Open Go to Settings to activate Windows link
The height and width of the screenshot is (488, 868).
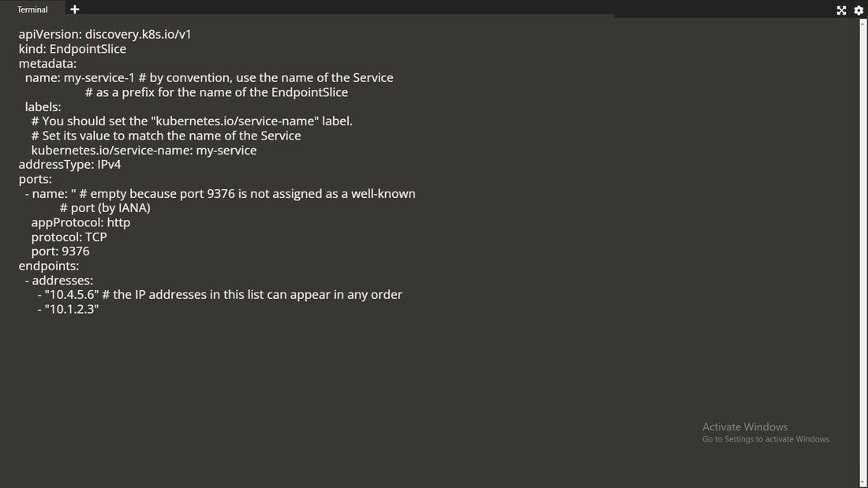[x=765, y=439]
